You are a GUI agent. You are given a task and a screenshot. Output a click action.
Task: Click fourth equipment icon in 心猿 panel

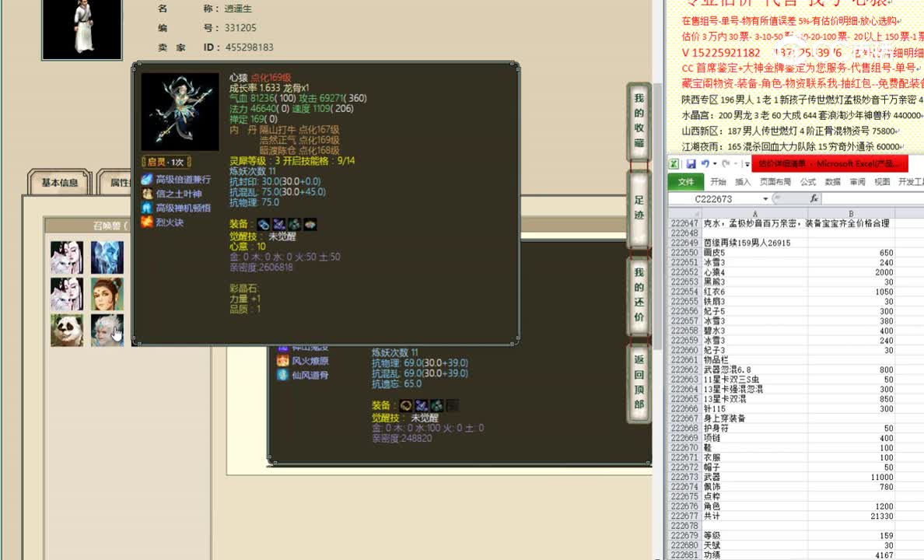(310, 224)
